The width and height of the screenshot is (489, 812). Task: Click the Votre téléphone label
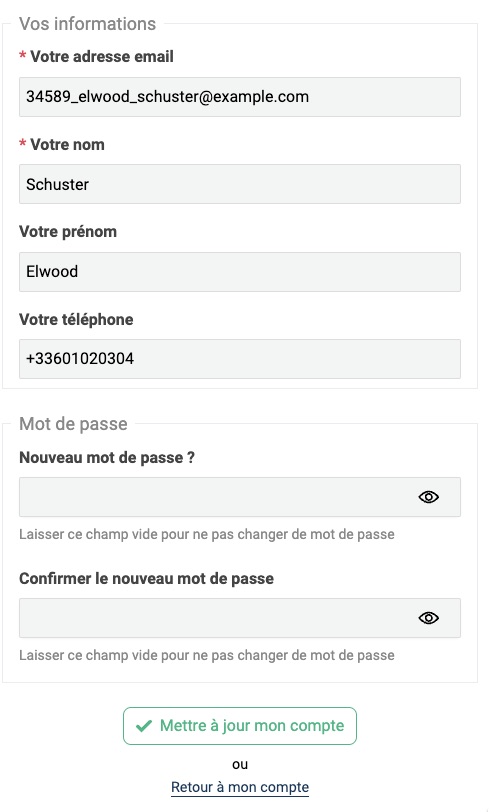point(76,320)
